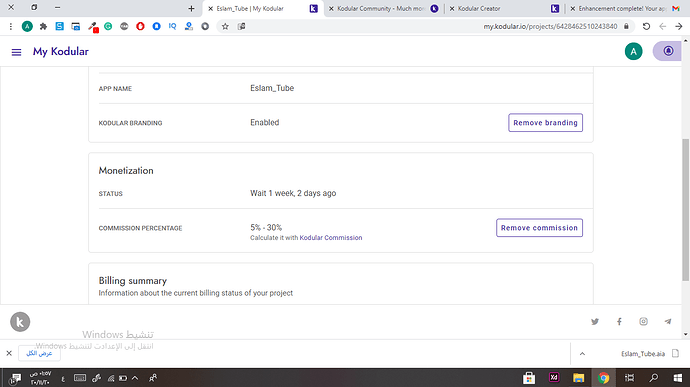The image size is (690, 387).
Task: Open the Windows Start menu
Action: tap(678, 378)
